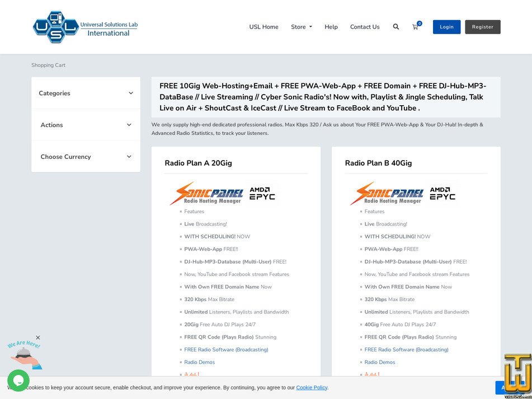Click the Universal Solutions Lab logo
532x399 pixels.
click(x=85, y=27)
